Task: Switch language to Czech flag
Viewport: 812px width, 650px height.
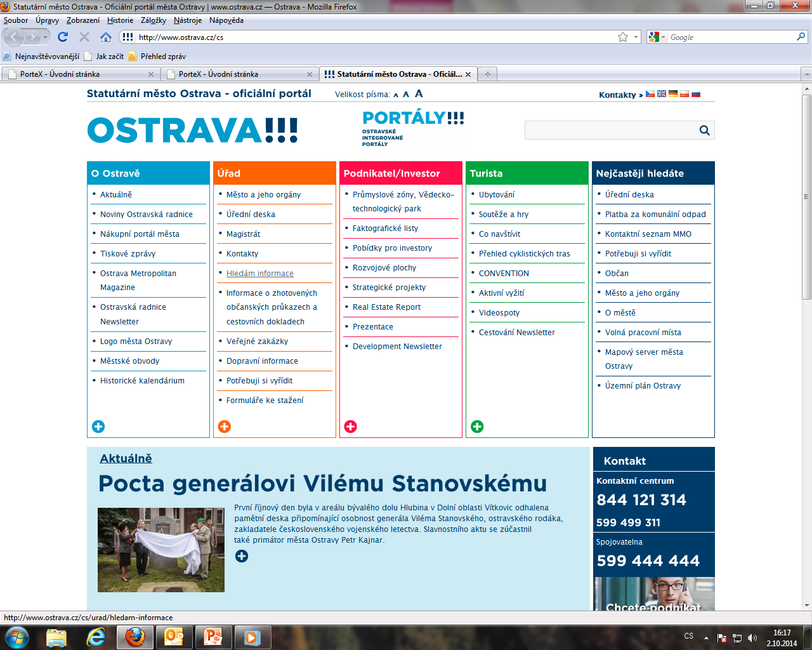Action: 650,94
